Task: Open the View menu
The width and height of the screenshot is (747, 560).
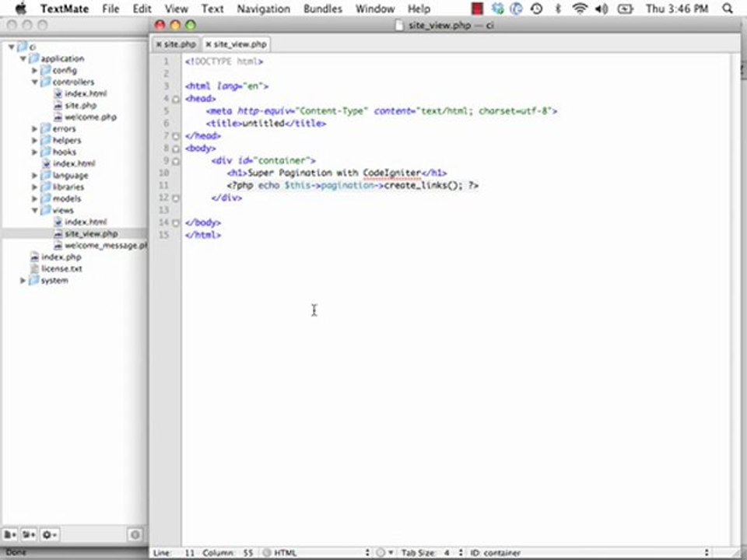Action: [177, 9]
